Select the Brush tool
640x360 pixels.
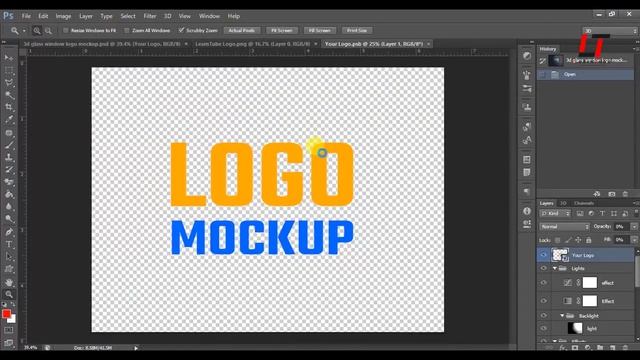click(x=9, y=145)
